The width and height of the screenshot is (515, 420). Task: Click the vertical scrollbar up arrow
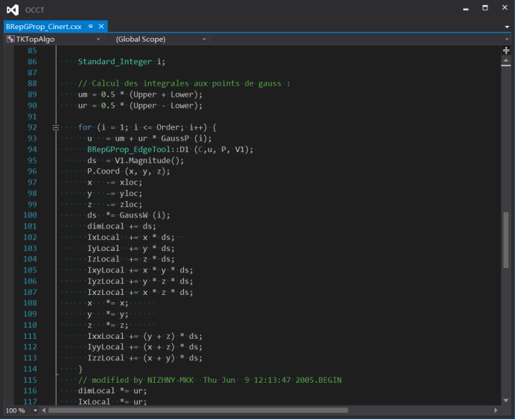click(x=506, y=60)
